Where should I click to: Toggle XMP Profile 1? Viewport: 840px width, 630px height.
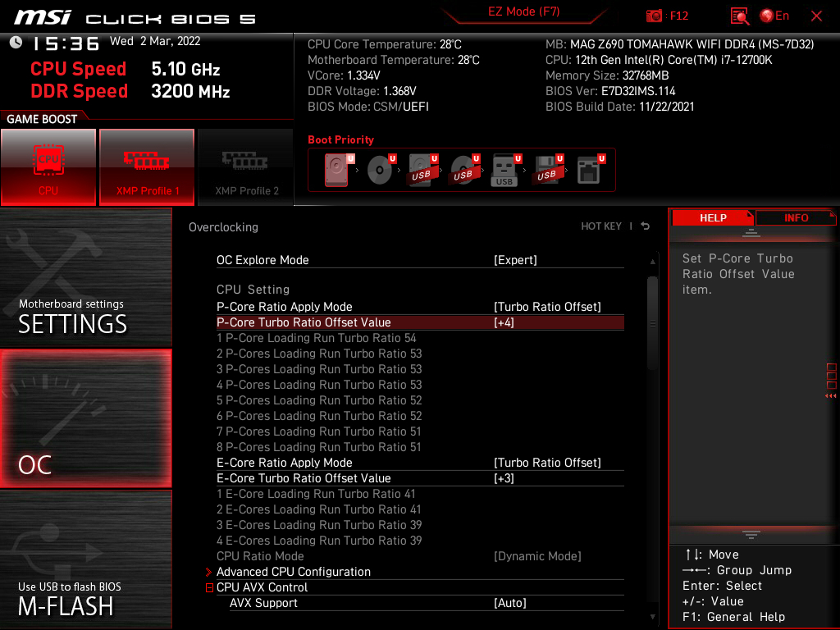[x=147, y=167]
